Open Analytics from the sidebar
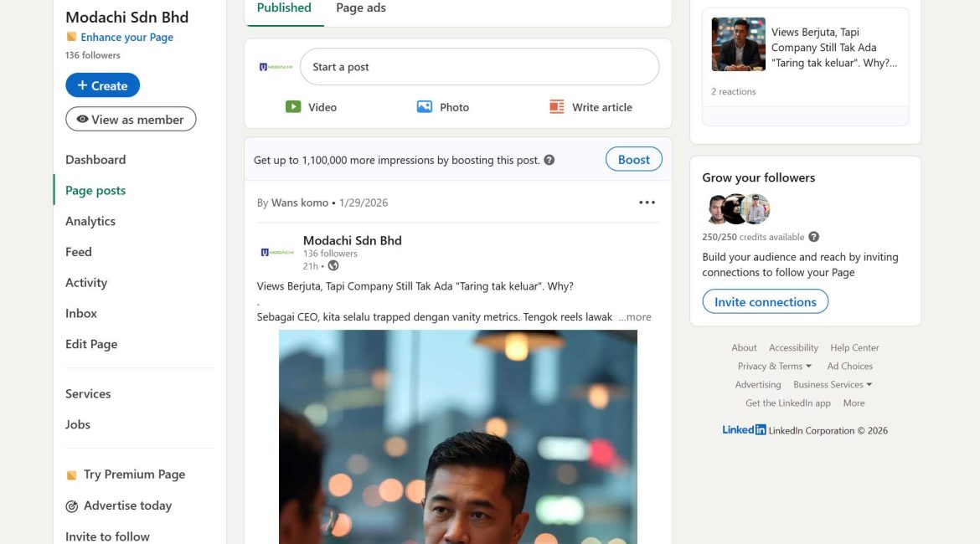Screen dimensions: 980x544 [90, 221]
